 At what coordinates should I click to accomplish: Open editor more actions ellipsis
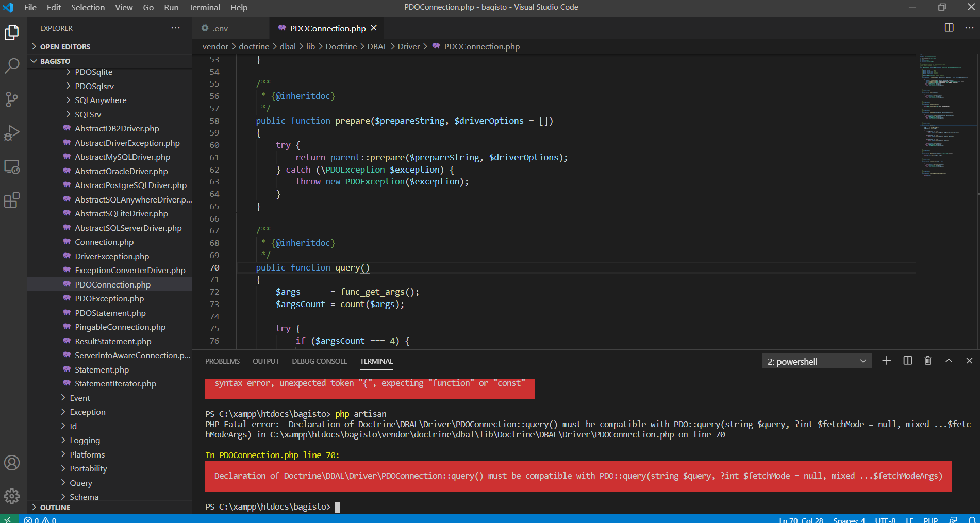click(969, 28)
